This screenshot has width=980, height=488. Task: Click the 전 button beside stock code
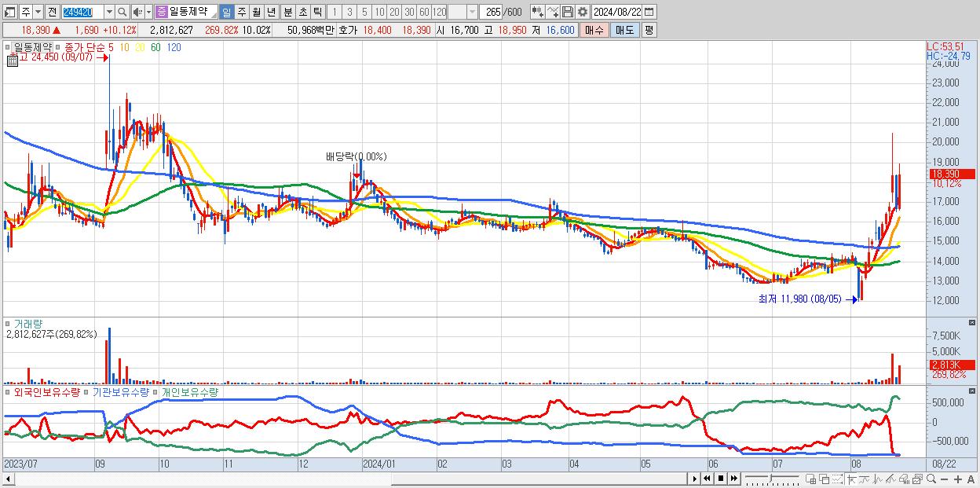53,12
